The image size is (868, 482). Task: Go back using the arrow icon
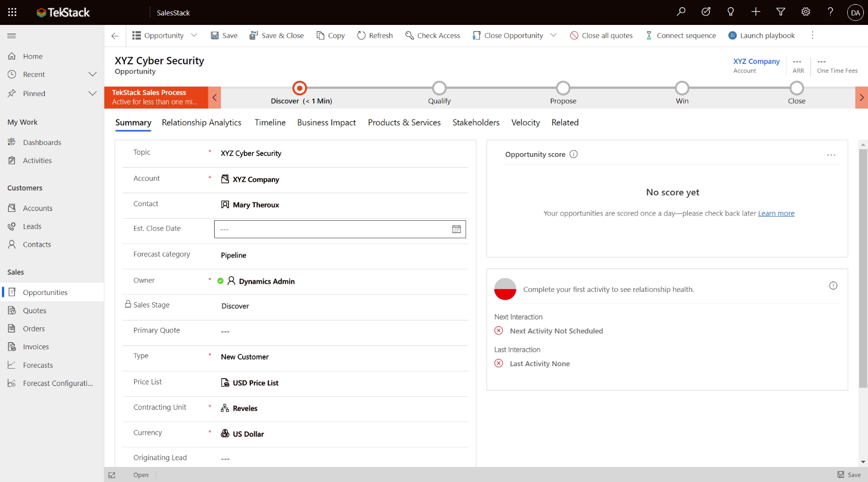pyautogui.click(x=115, y=36)
